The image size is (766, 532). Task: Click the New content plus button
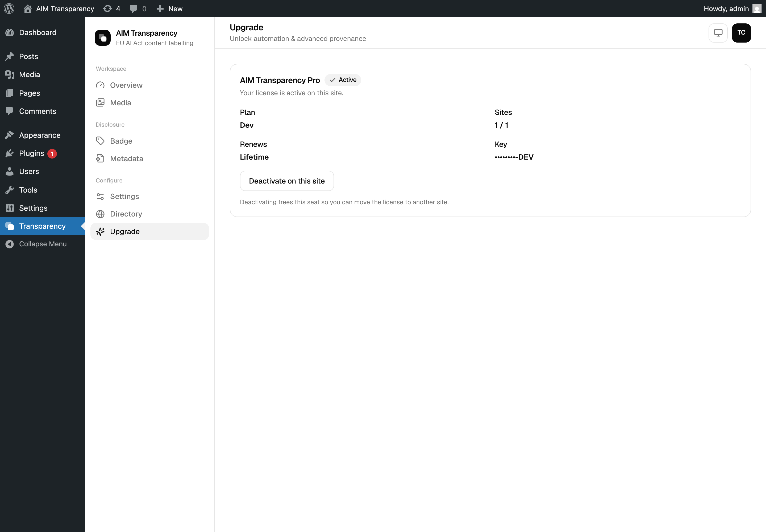pos(169,9)
